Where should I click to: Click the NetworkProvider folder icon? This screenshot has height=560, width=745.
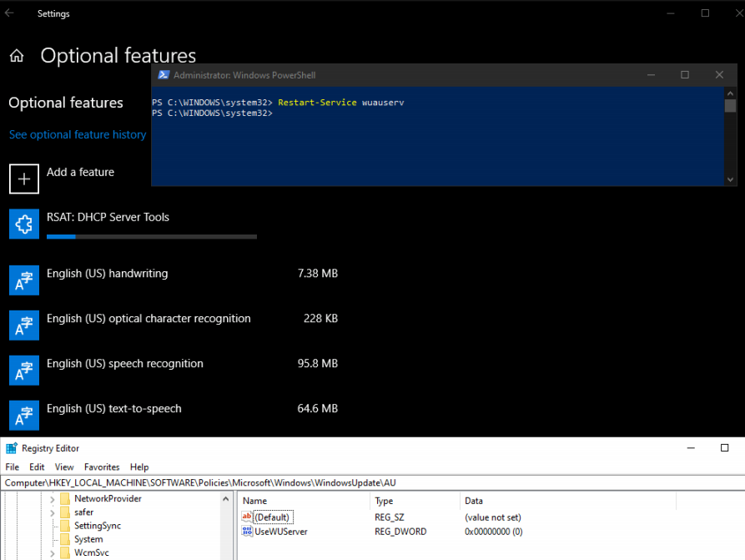click(x=65, y=499)
